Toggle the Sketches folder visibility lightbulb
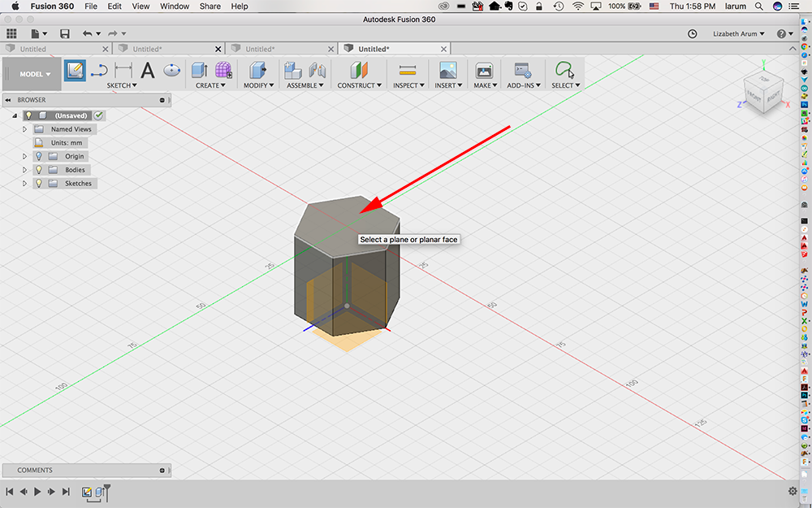 point(39,183)
